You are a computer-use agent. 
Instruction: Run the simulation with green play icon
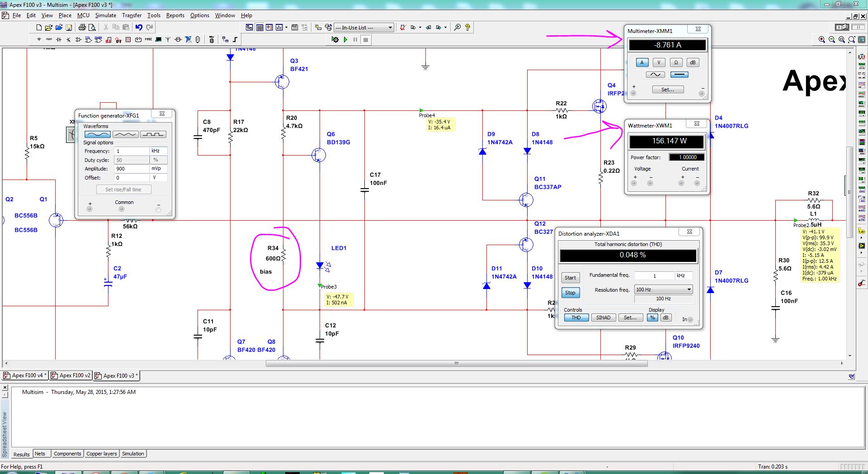(345, 40)
